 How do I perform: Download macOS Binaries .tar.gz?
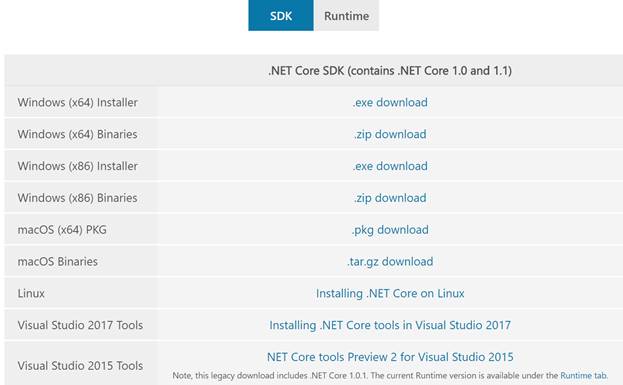click(x=390, y=262)
